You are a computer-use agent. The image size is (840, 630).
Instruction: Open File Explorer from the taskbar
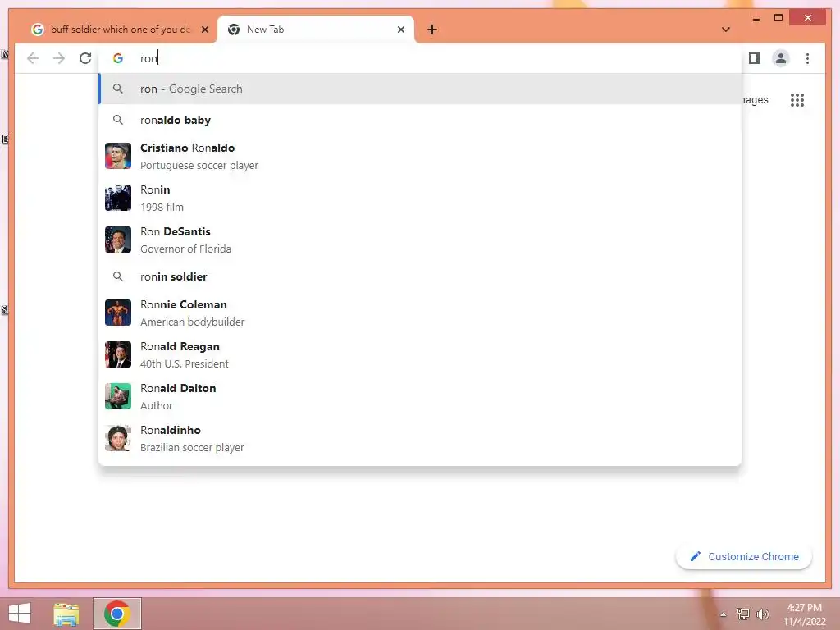click(x=66, y=614)
